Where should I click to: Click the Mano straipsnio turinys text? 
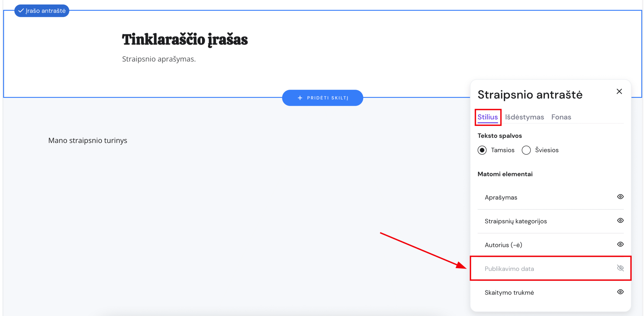(88, 140)
